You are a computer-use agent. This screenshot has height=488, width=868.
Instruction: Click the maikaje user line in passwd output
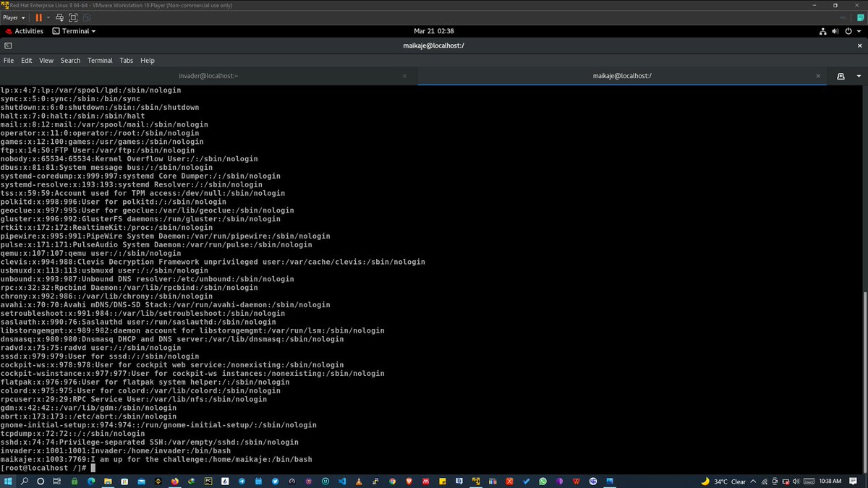pos(156,459)
